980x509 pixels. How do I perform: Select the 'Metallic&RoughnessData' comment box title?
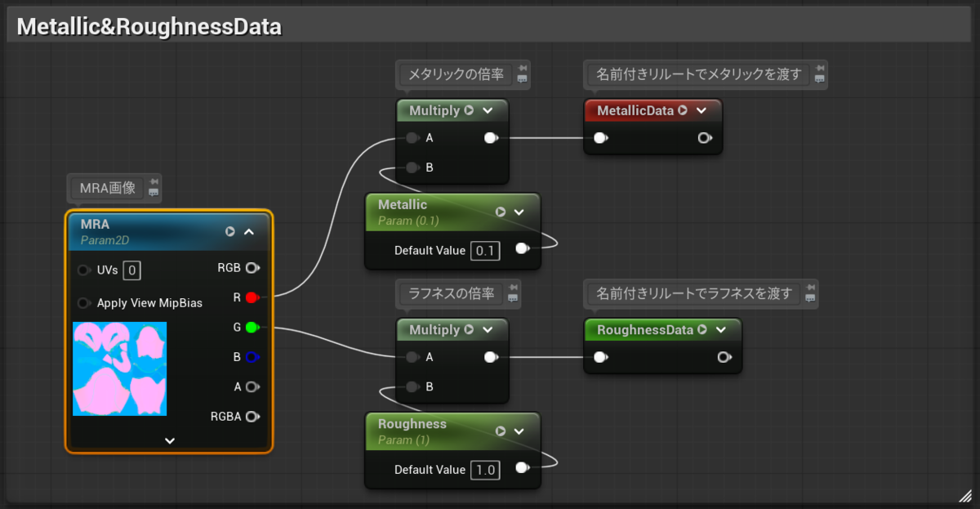pos(149,27)
